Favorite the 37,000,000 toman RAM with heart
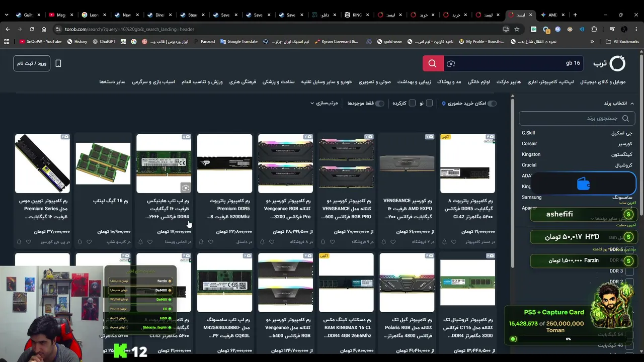The height and width of the screenshot is (362, 644). (29, 242)
